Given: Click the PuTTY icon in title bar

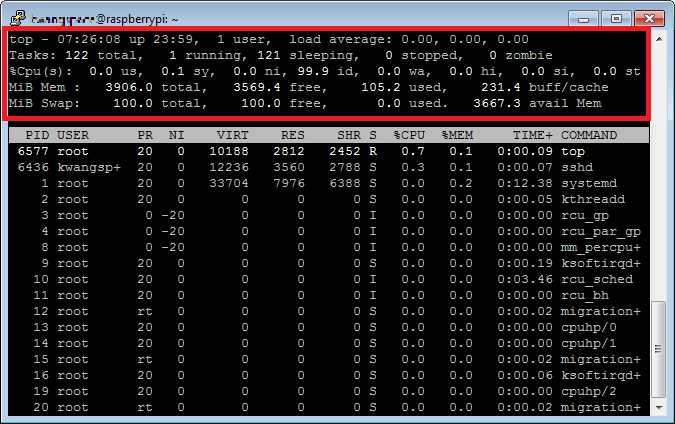Looking at the screenshot, I should [18, 18].
